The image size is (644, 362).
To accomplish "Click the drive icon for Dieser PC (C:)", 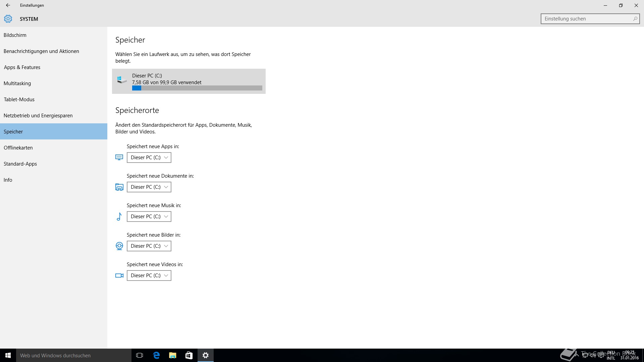I will [x=122, y=80].
